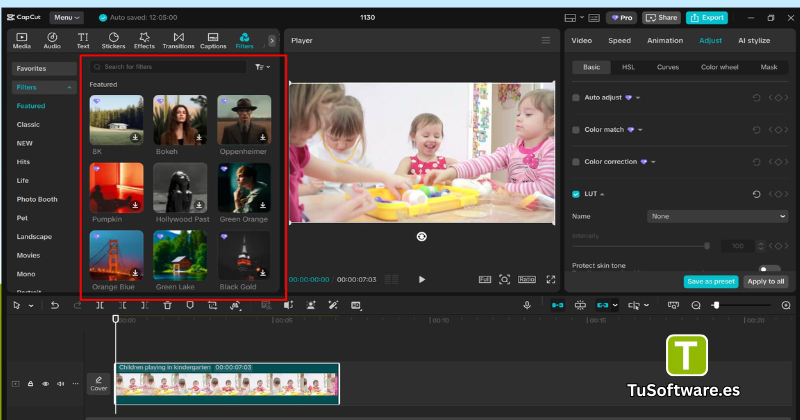
Task: Open the Audio panel
Action: pos(52,40)
